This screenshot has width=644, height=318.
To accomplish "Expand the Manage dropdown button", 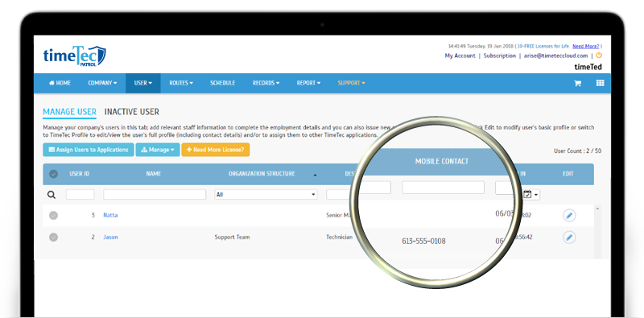I will [158, 150].
